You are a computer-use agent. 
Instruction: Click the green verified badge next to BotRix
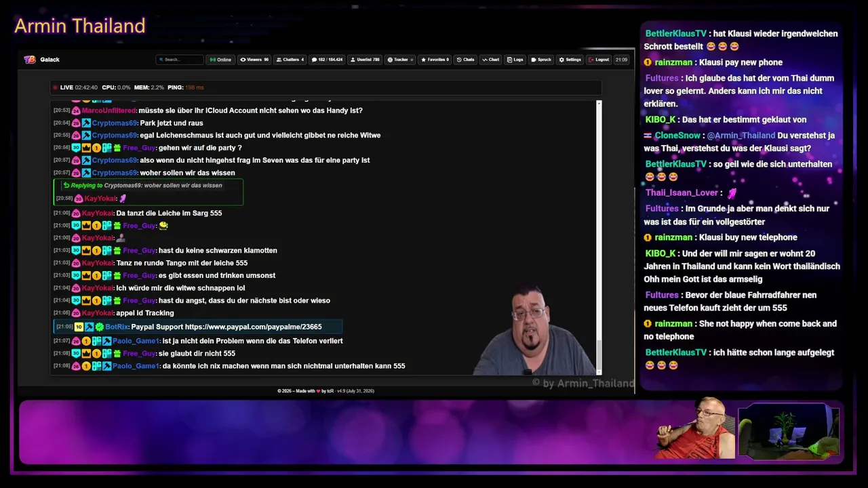99,327
